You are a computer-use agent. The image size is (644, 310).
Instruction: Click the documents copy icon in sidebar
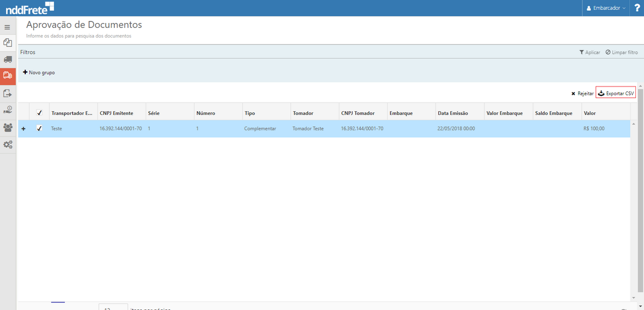[x=8, y=42]
